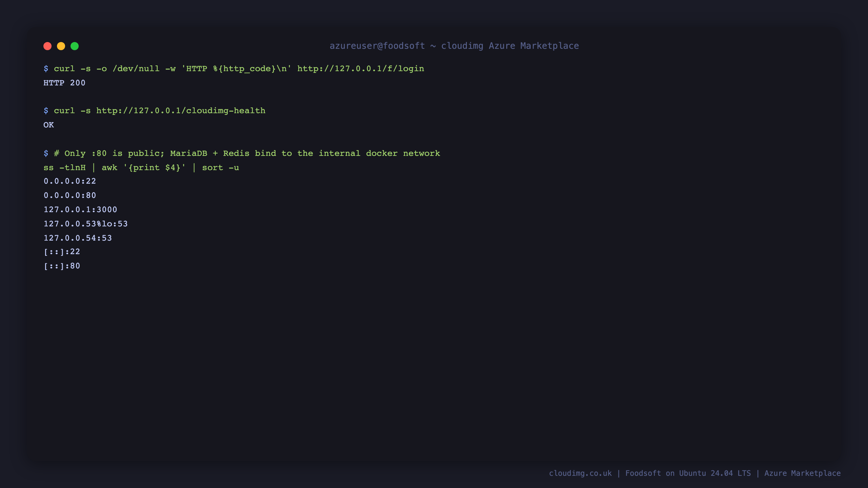Click the 'ss -tlnH | awk' command line
Screen dimensions: 868x488
(x=141, y=168)
